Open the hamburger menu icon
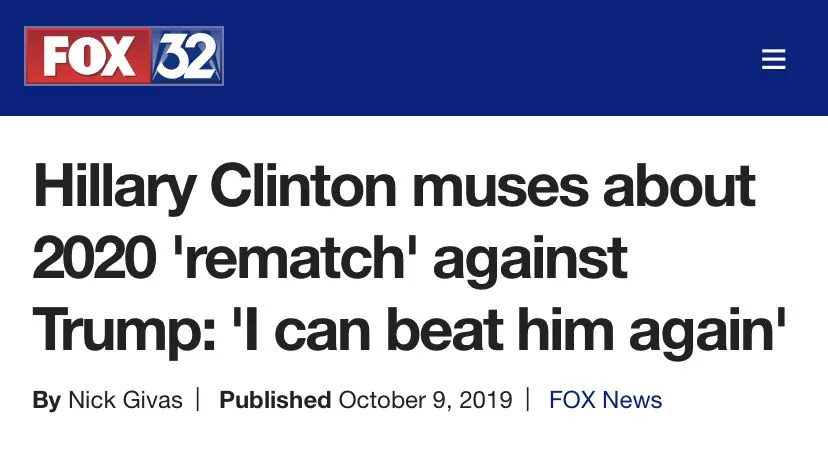 pyautogui.click(x=773, y=60)
